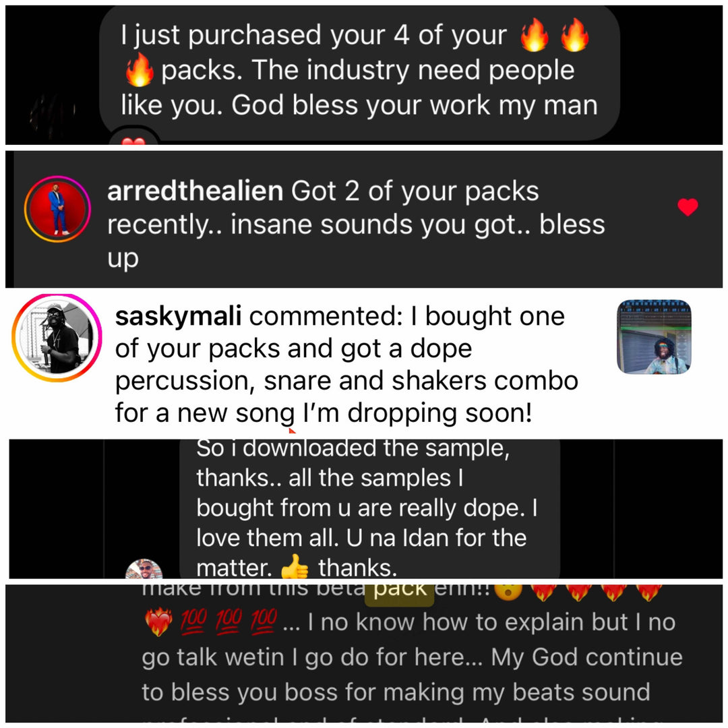Click the first fire emoji after 'of your'

click(x=535, y=35)
